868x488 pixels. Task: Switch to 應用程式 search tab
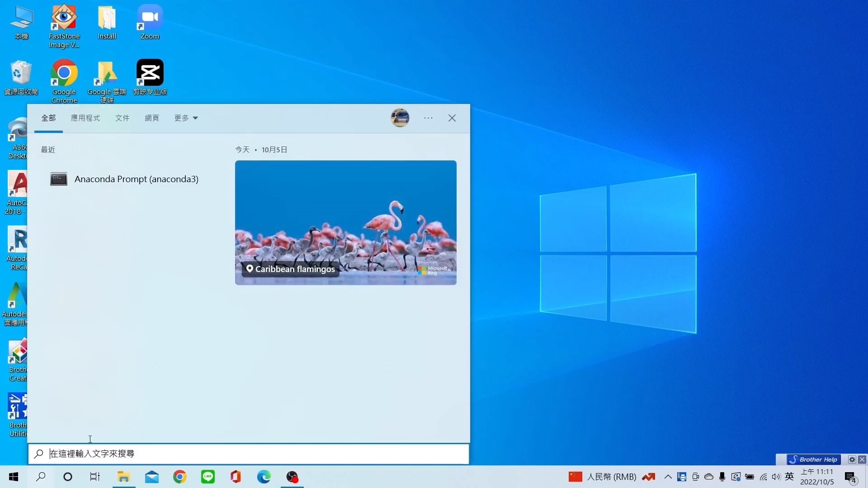point(85,118)
